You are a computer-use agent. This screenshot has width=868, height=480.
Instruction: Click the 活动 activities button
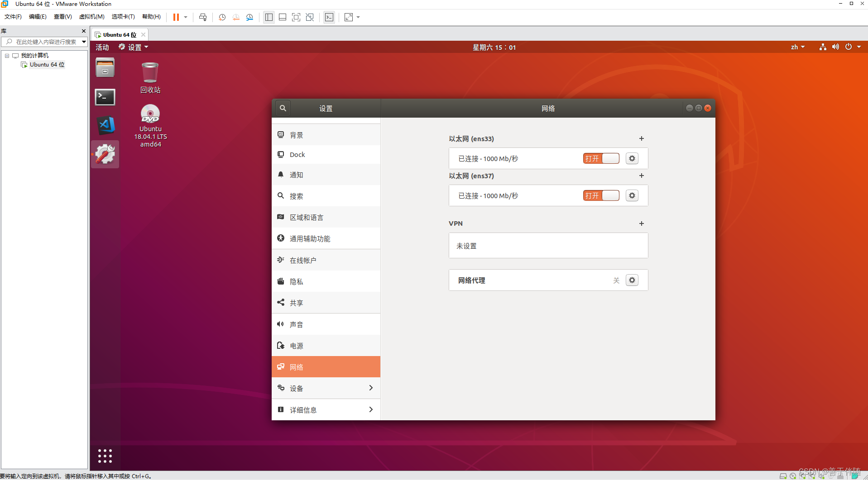(102, 47)
